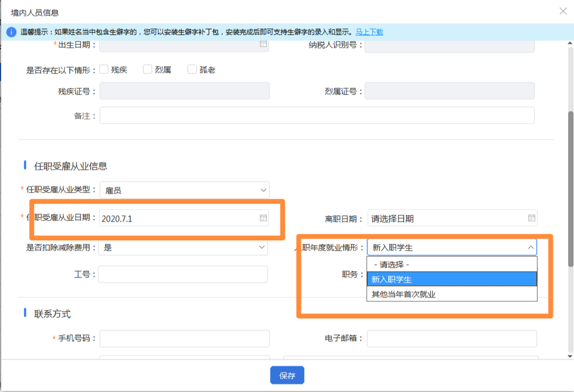Image resolution: width=574 pixels, height=392 pixels.
Task: Click the 任职受雇从业信息 section heading
Action: pyautogui.click(x=70, y=166)
